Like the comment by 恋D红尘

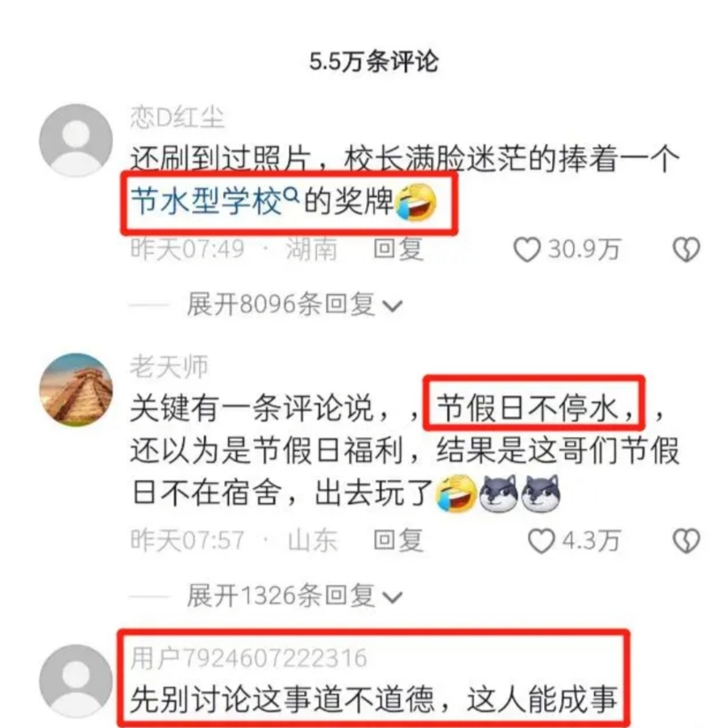(527, 249)
